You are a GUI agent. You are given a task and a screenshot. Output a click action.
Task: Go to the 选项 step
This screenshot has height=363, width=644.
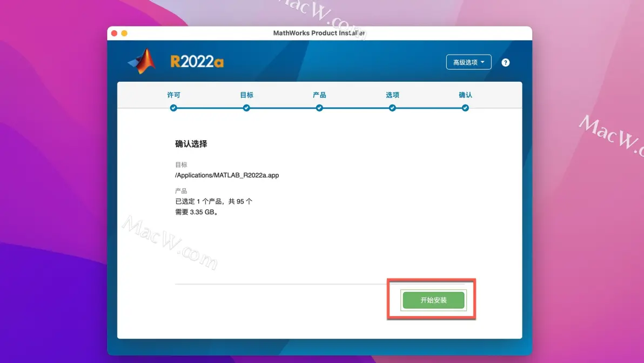coord(392,95)
